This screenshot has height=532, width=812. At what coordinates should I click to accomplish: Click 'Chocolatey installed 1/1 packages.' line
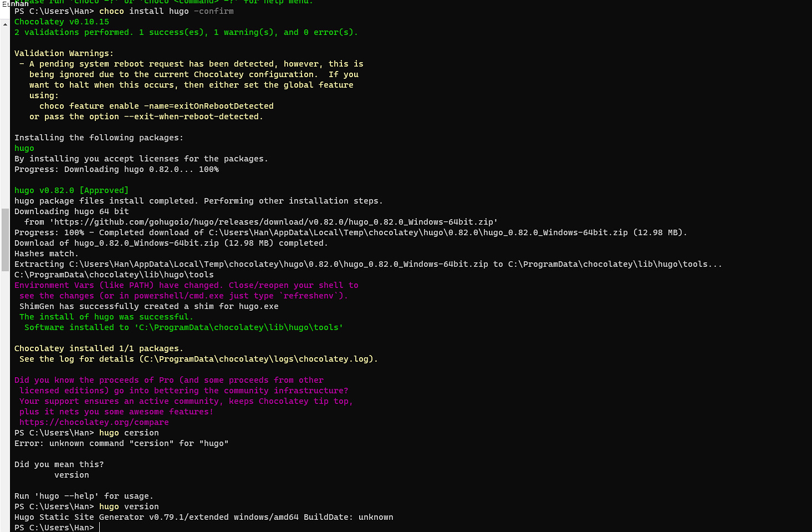point(99,348)
